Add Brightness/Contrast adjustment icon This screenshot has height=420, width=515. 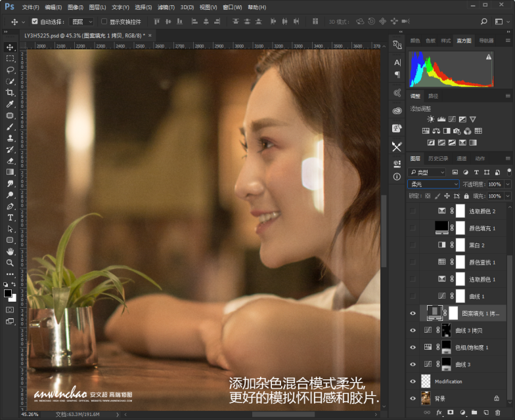pos(431,119)
